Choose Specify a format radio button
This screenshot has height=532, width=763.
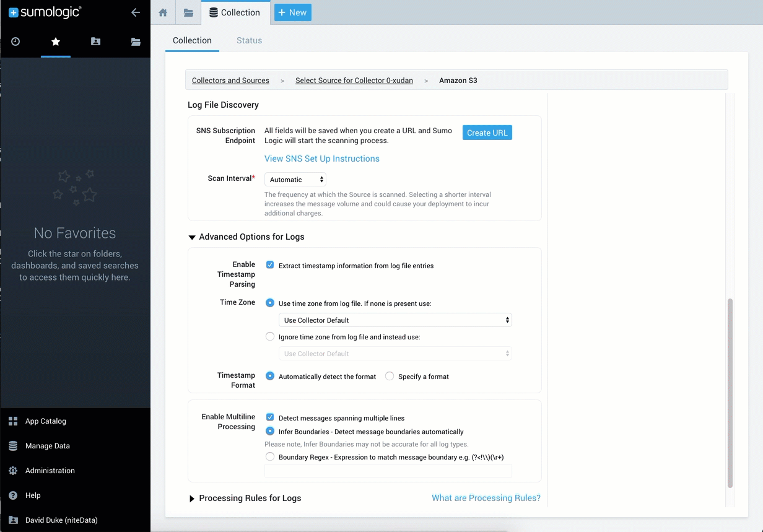pos(390,376)
